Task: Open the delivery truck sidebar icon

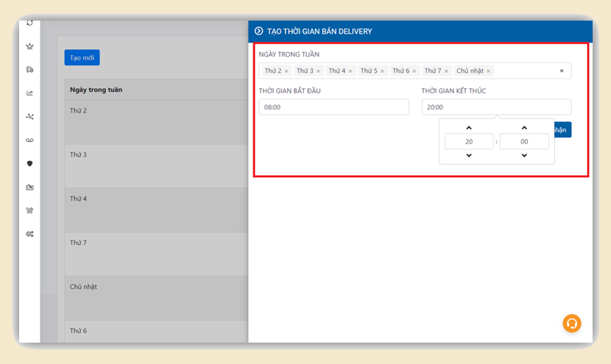Action: 29,70
